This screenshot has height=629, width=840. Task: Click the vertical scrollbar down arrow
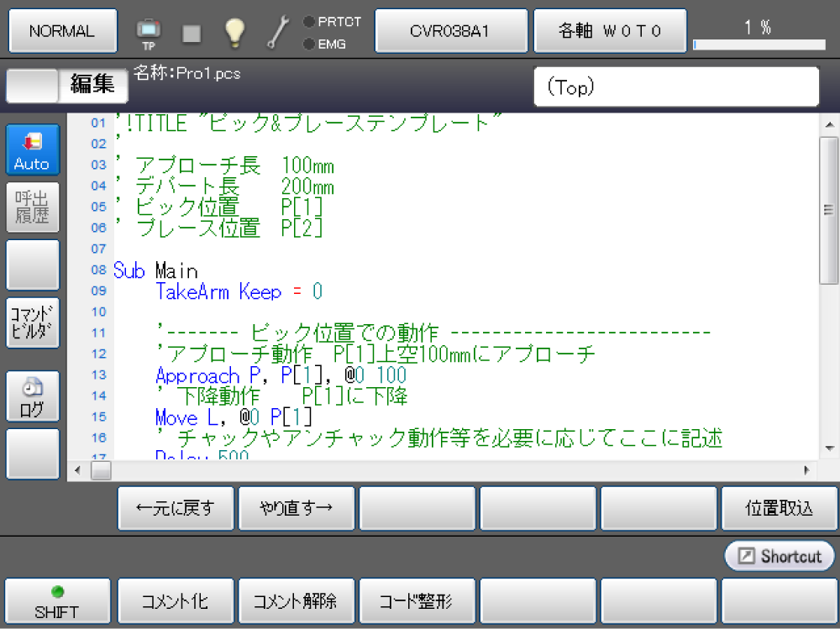coord(829,450)
